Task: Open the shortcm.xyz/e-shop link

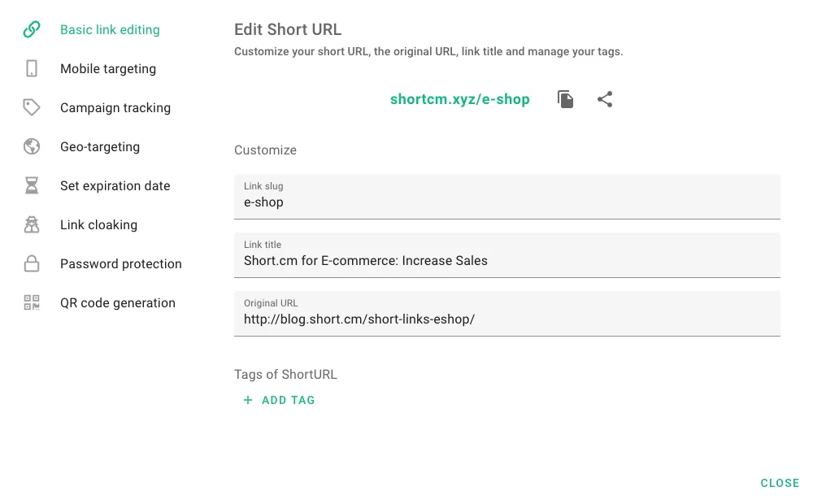Action: click(459, 98)
